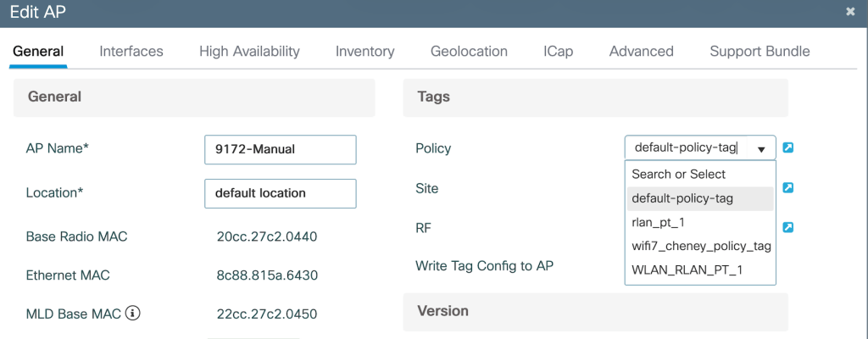This screenshot has height=339, width=868.
Task: Switch to the ICap tab
Action: click(x=558, y=51)
